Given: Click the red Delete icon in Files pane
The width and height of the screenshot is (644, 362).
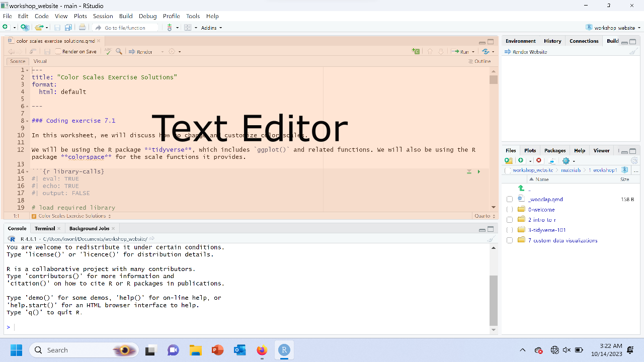Looking at the screenshot, I should [x=539, y=160].
